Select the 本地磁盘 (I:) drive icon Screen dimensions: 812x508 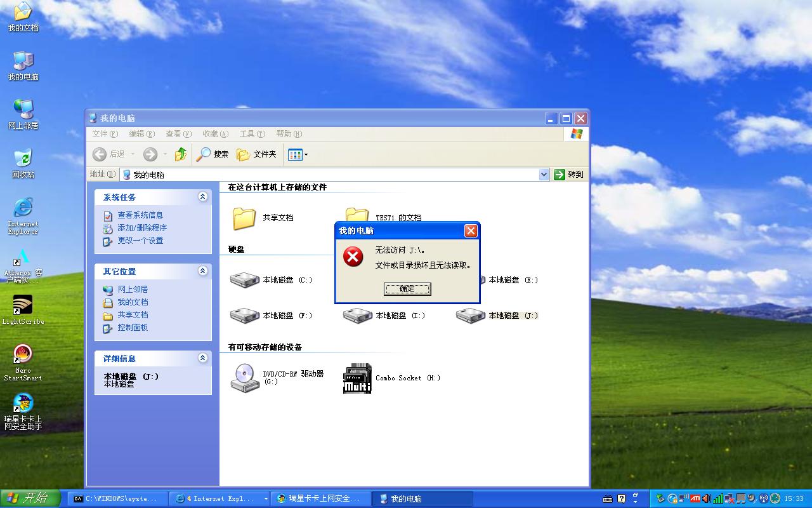coord(357,316)
